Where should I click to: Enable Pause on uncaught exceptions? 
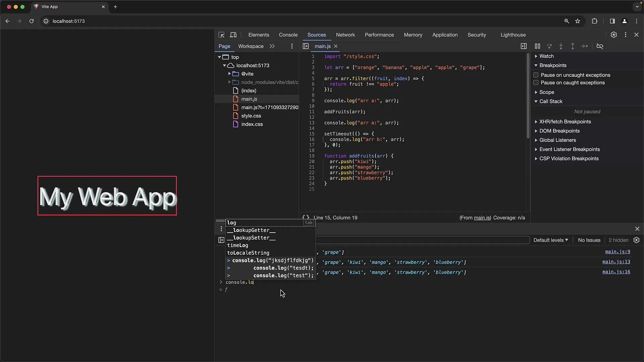click(x=536, y=74)
